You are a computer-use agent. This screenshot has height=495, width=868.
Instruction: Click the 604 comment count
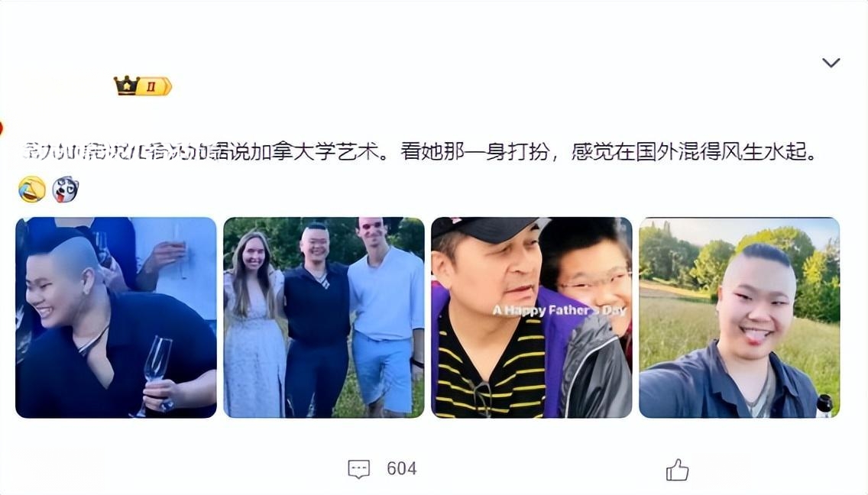click(401, 468)
